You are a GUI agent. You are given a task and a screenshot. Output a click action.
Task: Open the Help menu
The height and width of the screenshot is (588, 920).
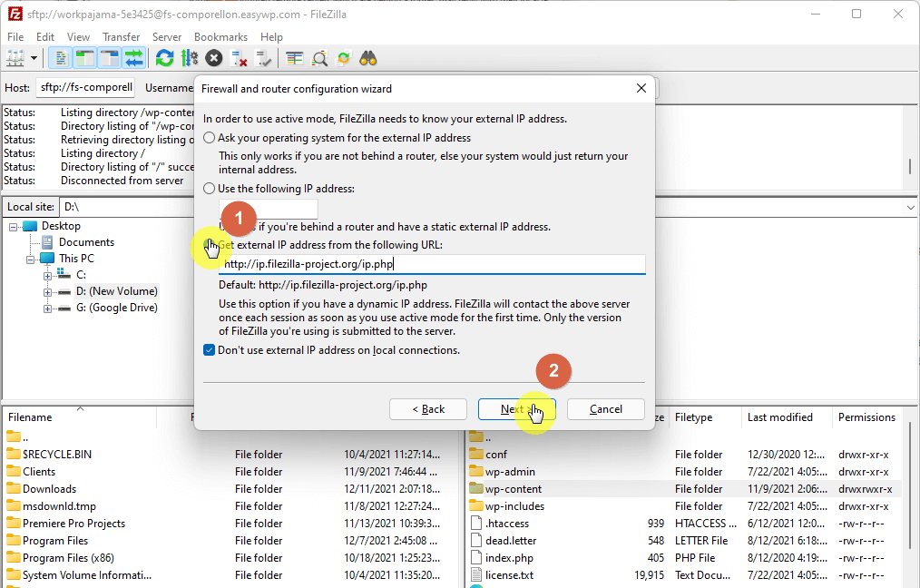[x=271, y=37]
